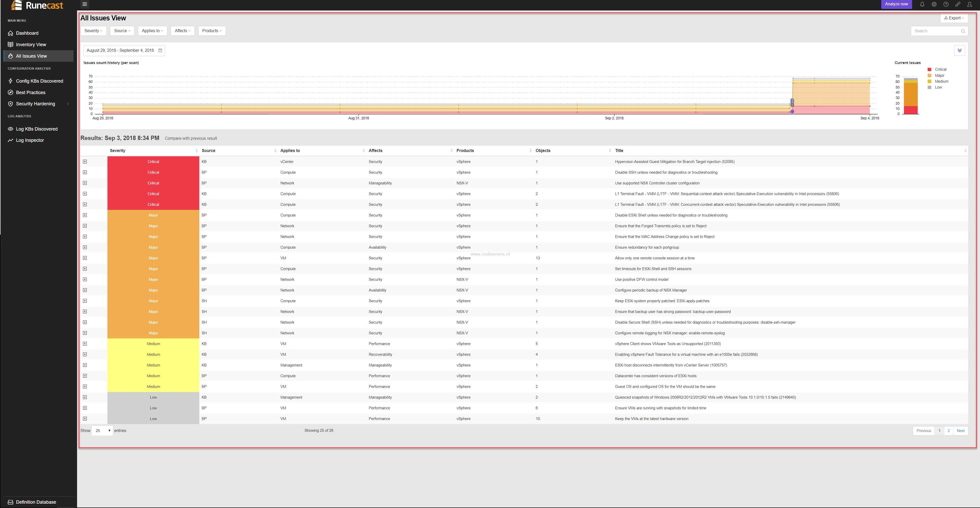Open the Affects filter dropdown
This screenshot has width=980, height=508.
[x=183, y=31]
